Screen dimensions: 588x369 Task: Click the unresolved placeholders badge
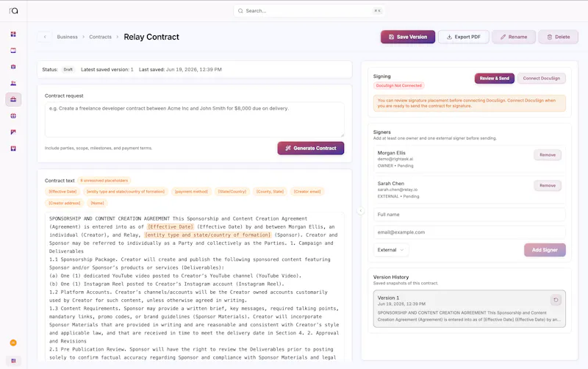tap(104, 180)
